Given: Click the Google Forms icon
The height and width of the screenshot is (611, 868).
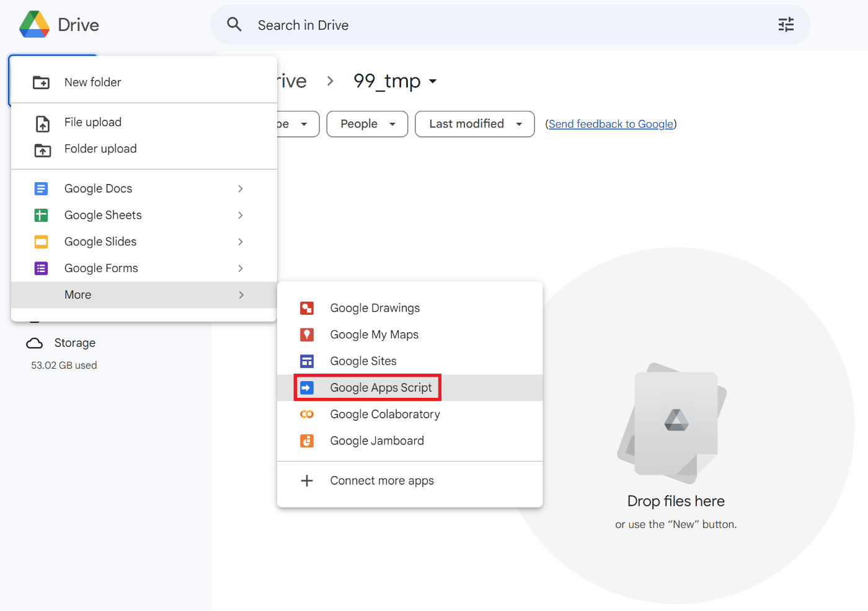Looking at the screenshot, I should pos(41,268).
